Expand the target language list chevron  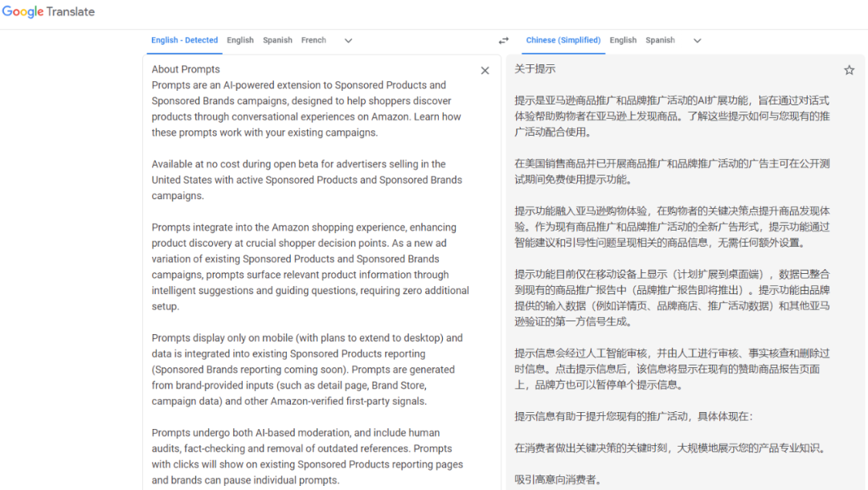click(698, 40)
